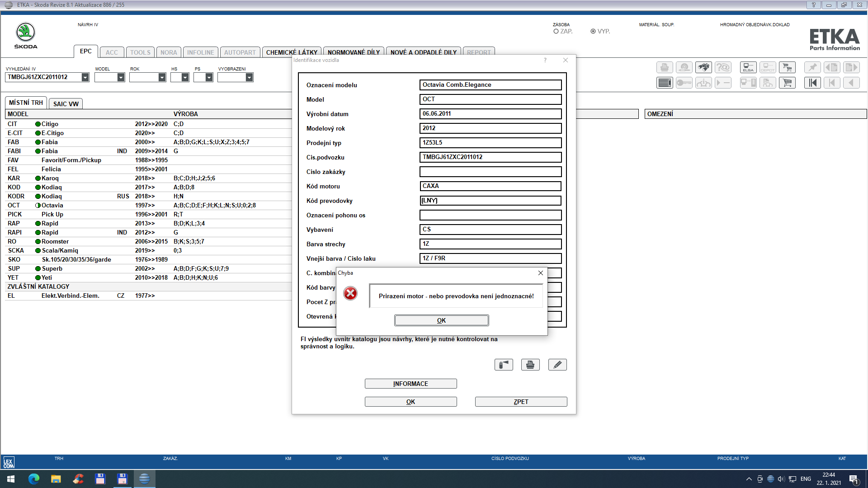Expand the MODEL dropdown
This screenshot has width=868, height=488.
[121, 77]
